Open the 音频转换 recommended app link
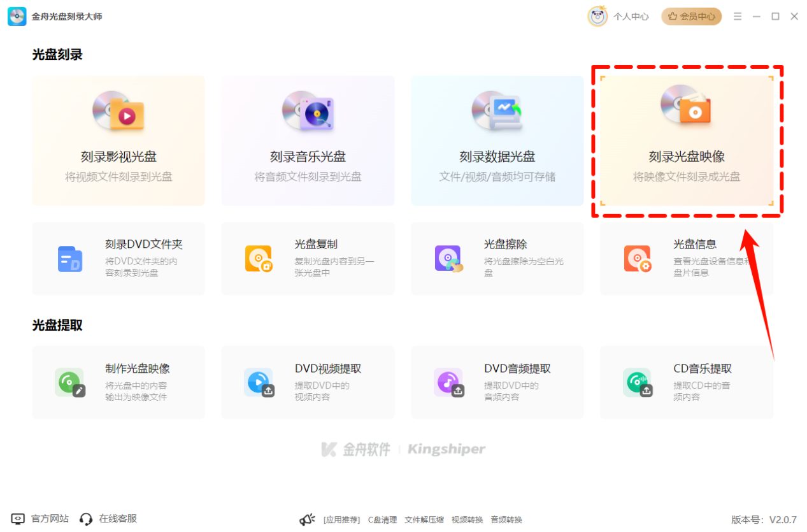The height and width of the screenshot is (532, 807). (x=506, y=520)
